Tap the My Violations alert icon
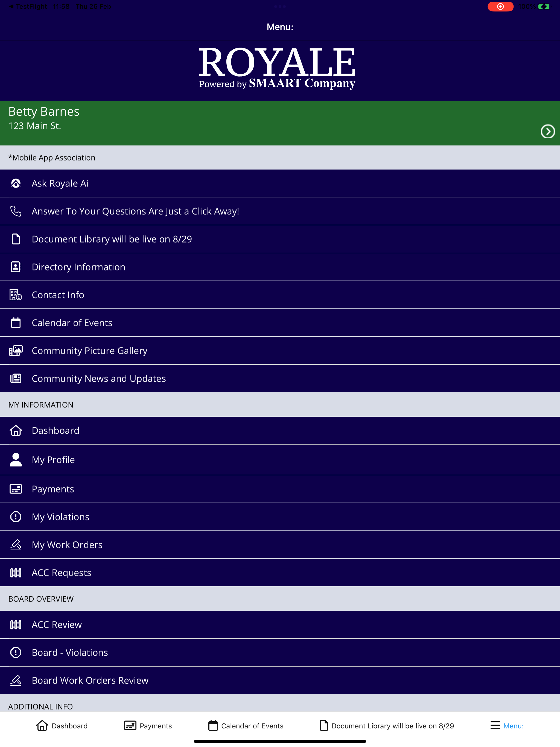This screenshot has height=747, width=560. [16, 517]
